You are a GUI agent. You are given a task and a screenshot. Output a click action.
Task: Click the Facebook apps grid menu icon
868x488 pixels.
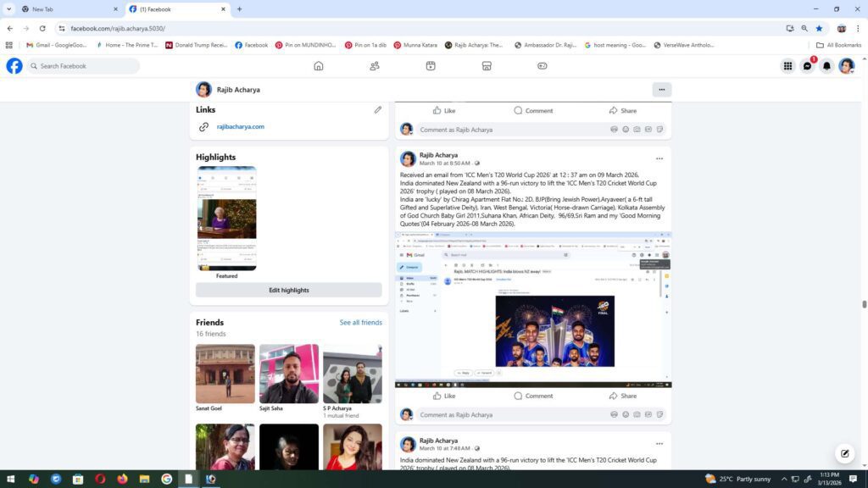[787, 66]
